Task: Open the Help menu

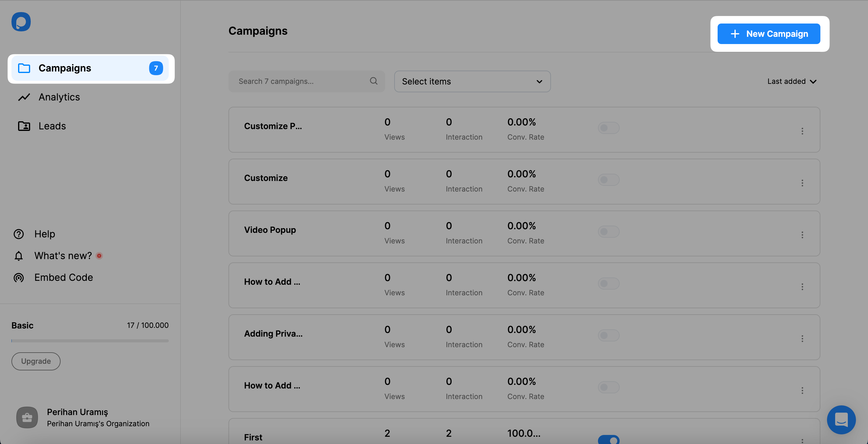Action: tap(44, 233)
